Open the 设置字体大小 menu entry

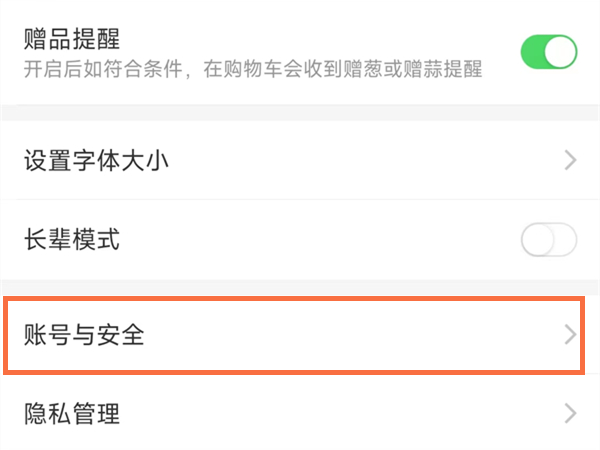95,160
